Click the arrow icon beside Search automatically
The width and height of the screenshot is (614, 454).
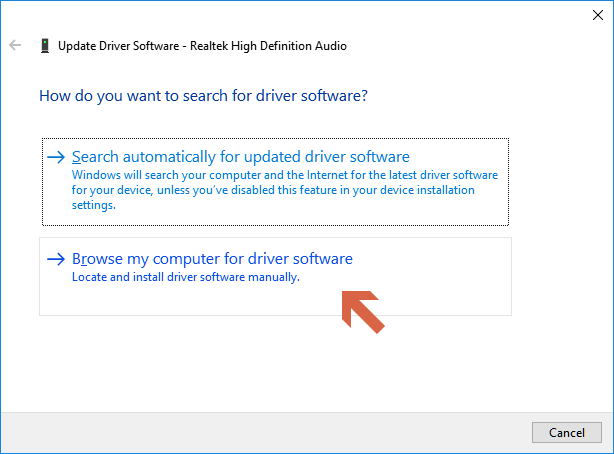coord(56,157)
